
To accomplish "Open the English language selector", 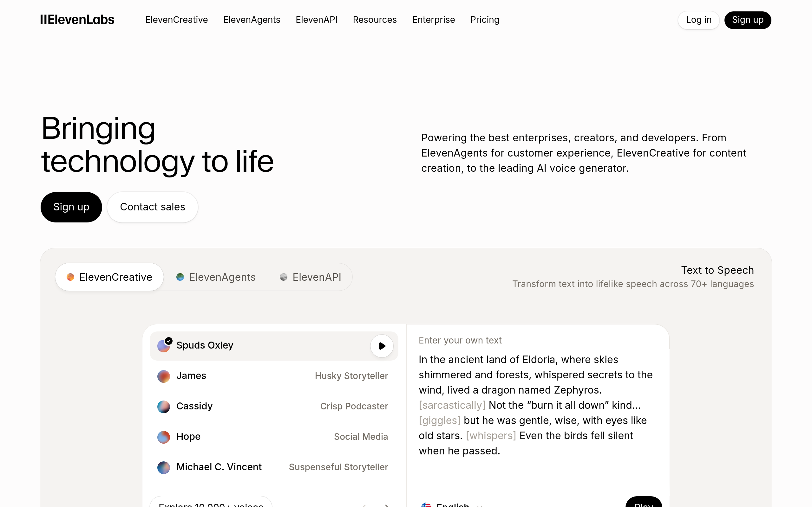I will coord(452,505).
